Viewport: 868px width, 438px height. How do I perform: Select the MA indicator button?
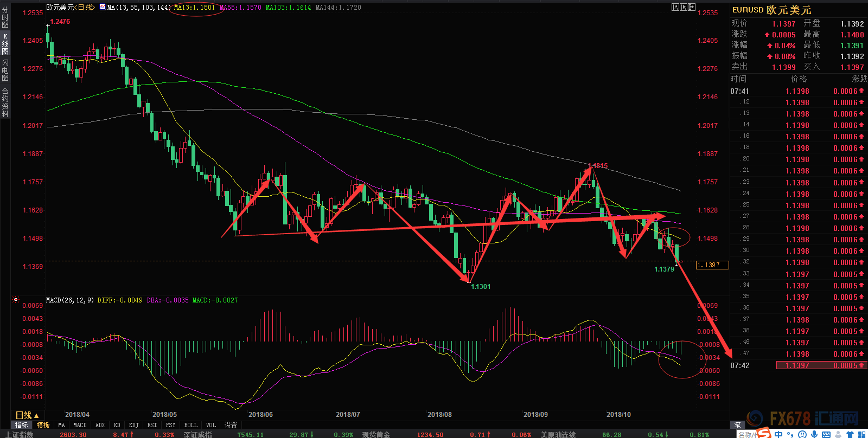pyautogui.click(x=61, y=425)
